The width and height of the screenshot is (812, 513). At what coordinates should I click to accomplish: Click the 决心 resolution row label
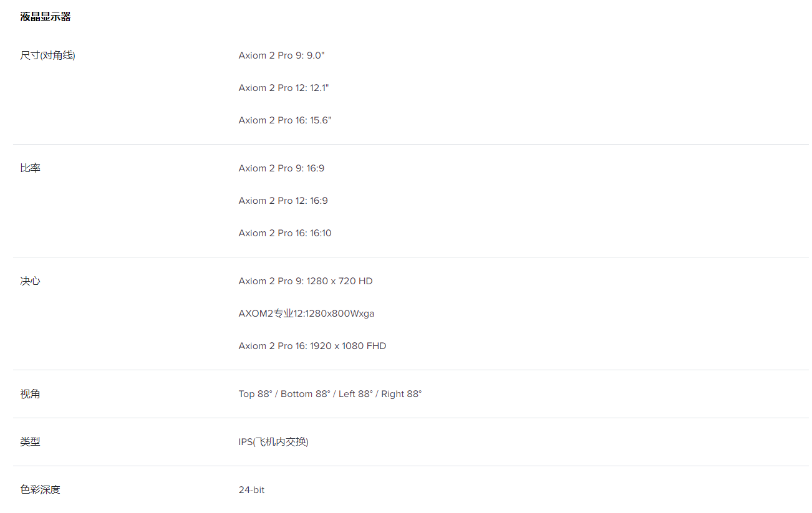click(30, 281)
